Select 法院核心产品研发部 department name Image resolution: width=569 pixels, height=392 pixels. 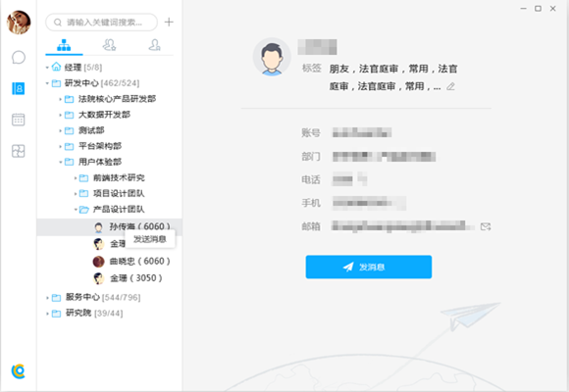(117, 99)
